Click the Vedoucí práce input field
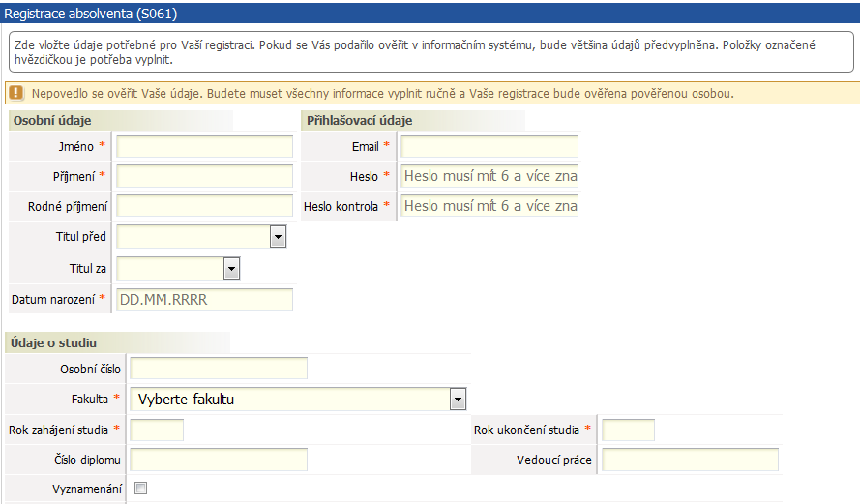860x504 pixels. coord(690,460)
